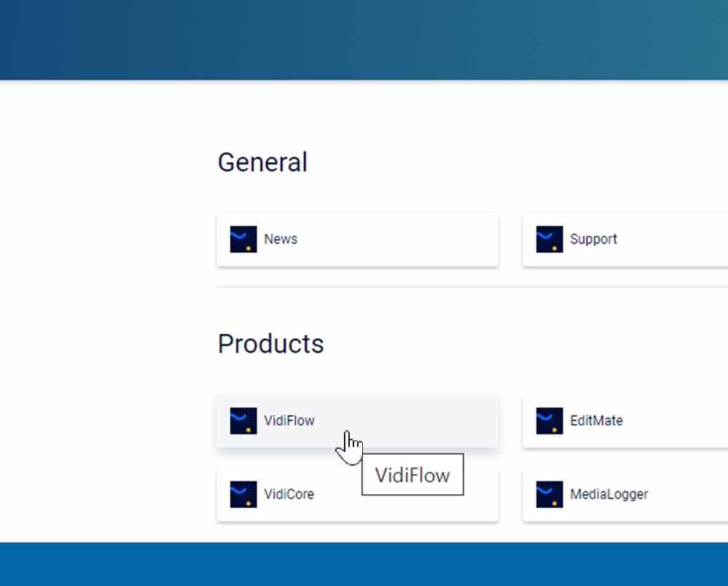The image size is (728, 586).
Task: Open the EditMate product label
Action: 596,421
